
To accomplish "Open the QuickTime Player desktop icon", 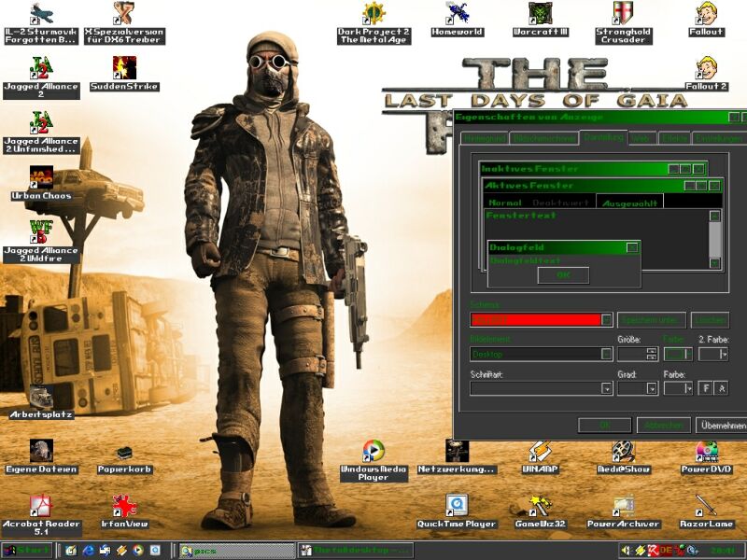I will pyautogui.click(x=457, y=511).
